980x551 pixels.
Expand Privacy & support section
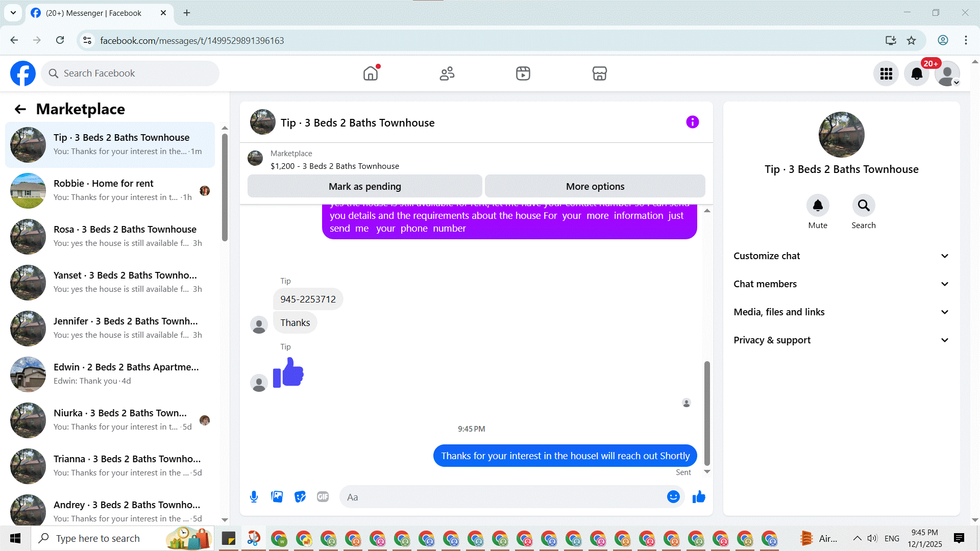pos(841,340)
